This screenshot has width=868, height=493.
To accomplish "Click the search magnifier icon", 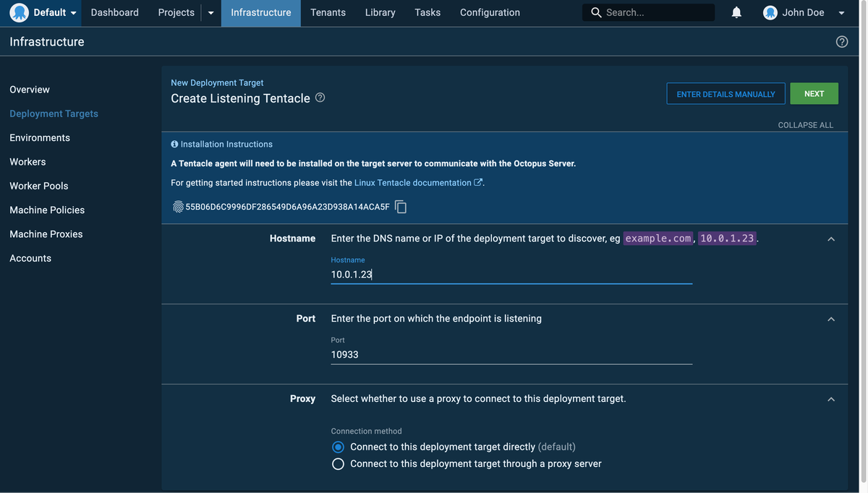I will coord(595,12).
